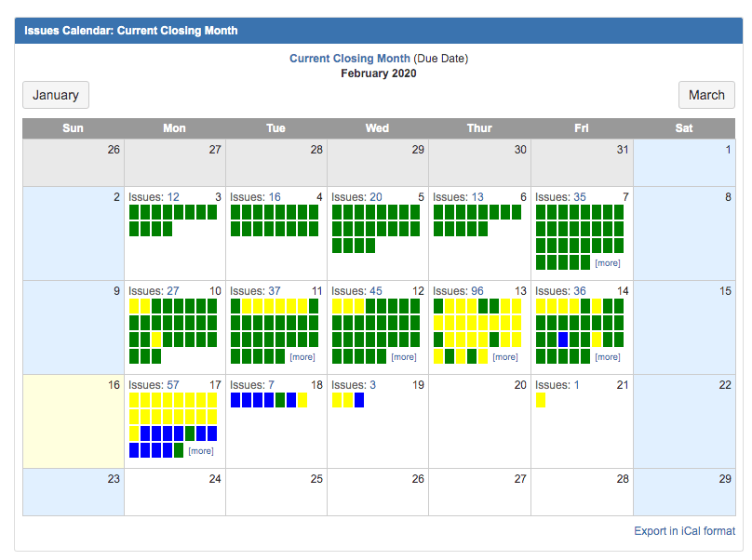
Task: Open the 96 issues count on February 13
Action: click(x=477, y=291)
